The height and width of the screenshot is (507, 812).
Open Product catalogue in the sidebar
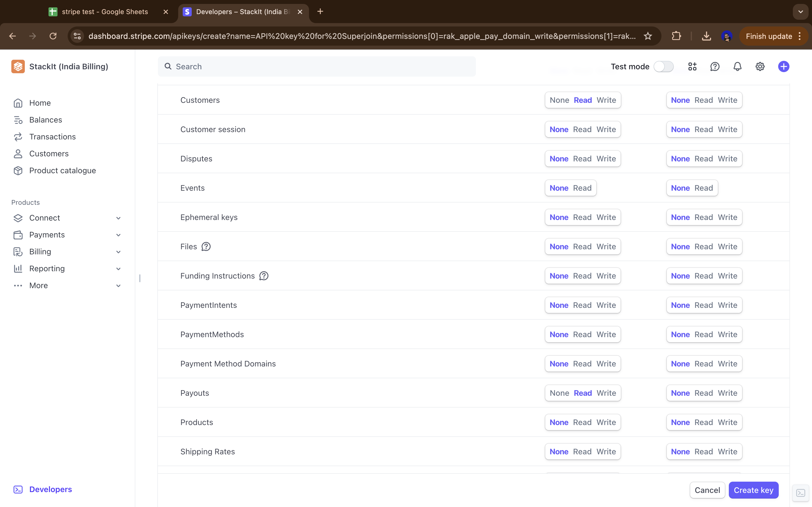(x=62, y=170)
